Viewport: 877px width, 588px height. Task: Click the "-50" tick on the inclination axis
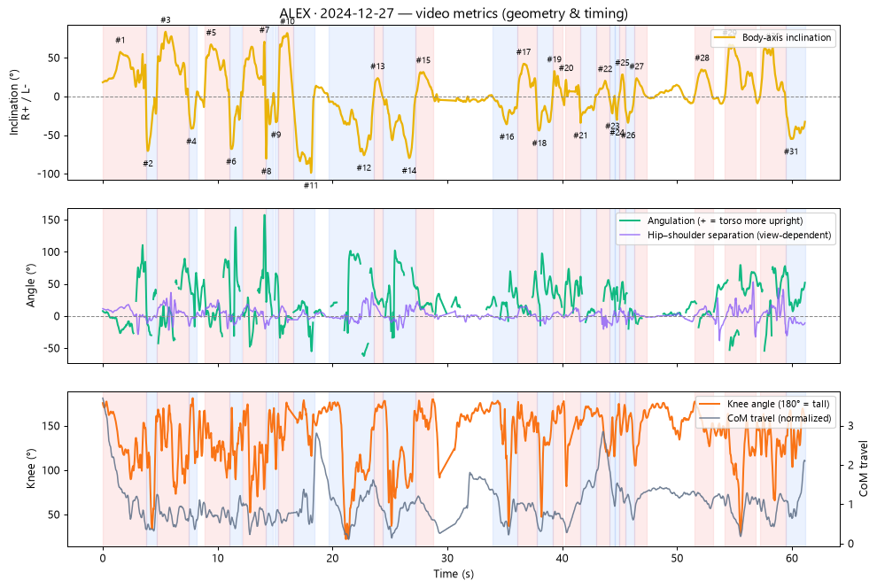51,135
